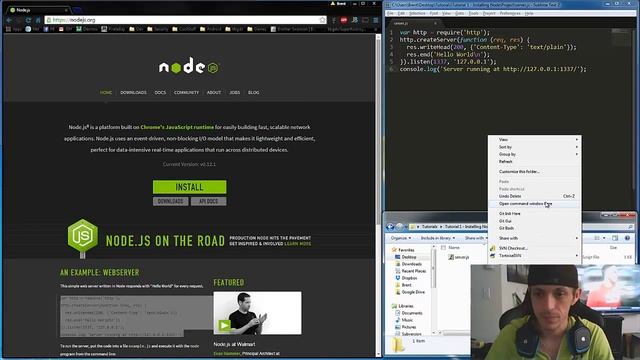Click the Favorites star header in Explorer
The image size is (640, 360).
point(403,250)
